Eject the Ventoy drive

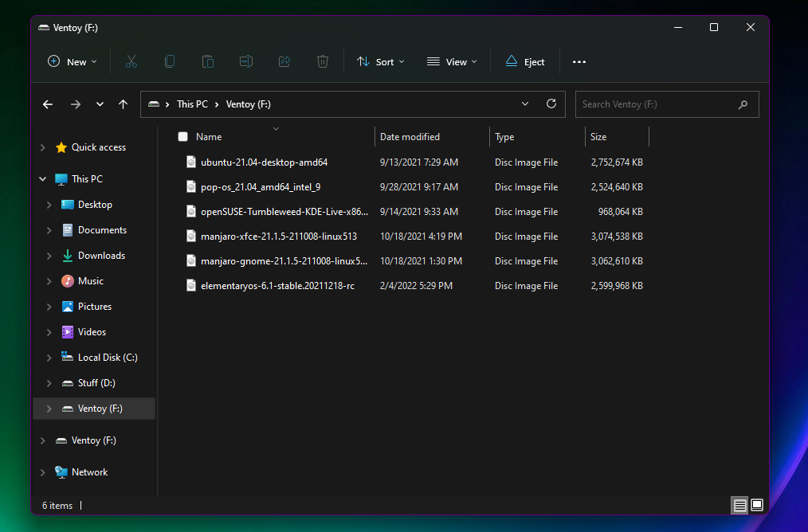[524, 61]
